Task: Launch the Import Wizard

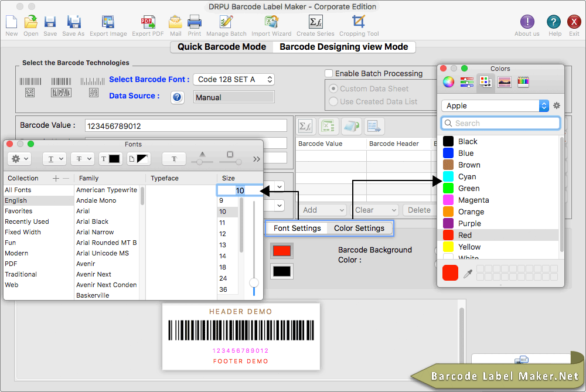Action: pos(271,22)
